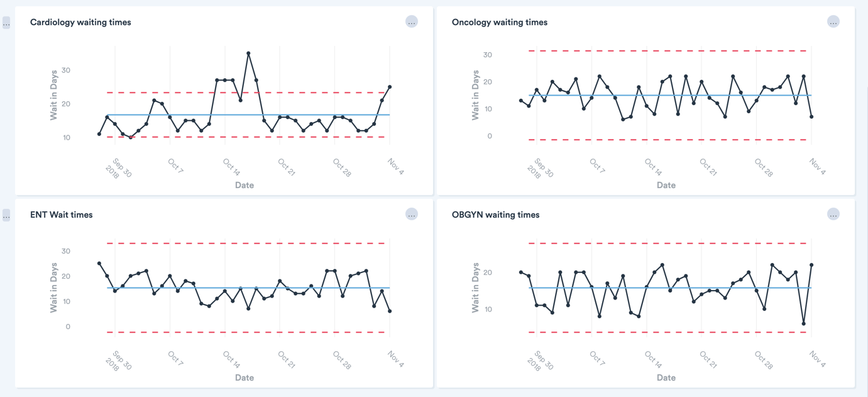Viewport: 868px width, 397px height.
Task: Click the first data point in ENT chart
Action: tap(98, 263)
